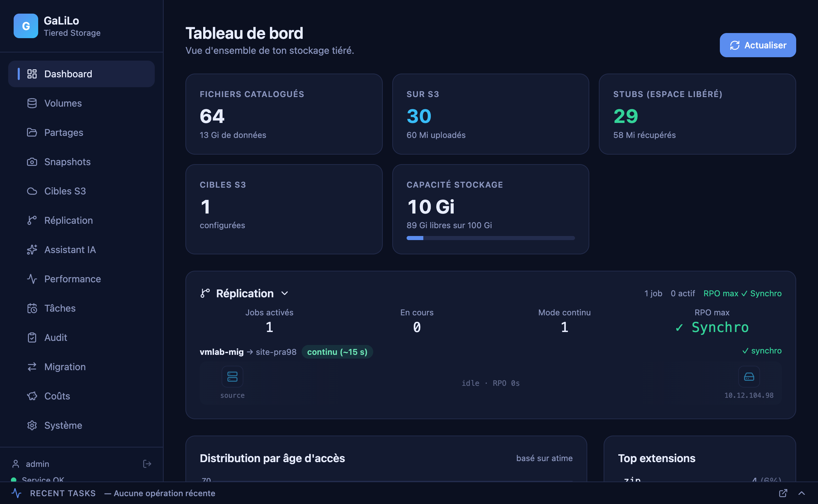Select Réplication in the sidebar
This screenshot has width=818, height=504.
coord(81,220)
